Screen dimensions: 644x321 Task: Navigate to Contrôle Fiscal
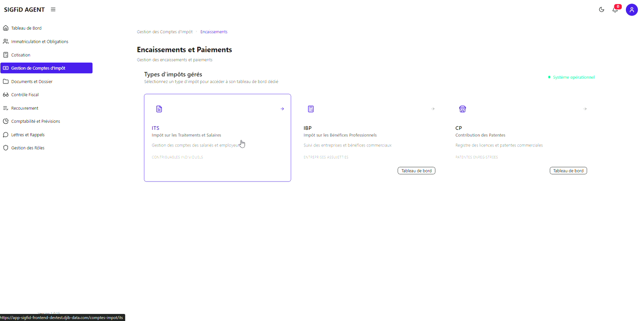pos(25,95)
